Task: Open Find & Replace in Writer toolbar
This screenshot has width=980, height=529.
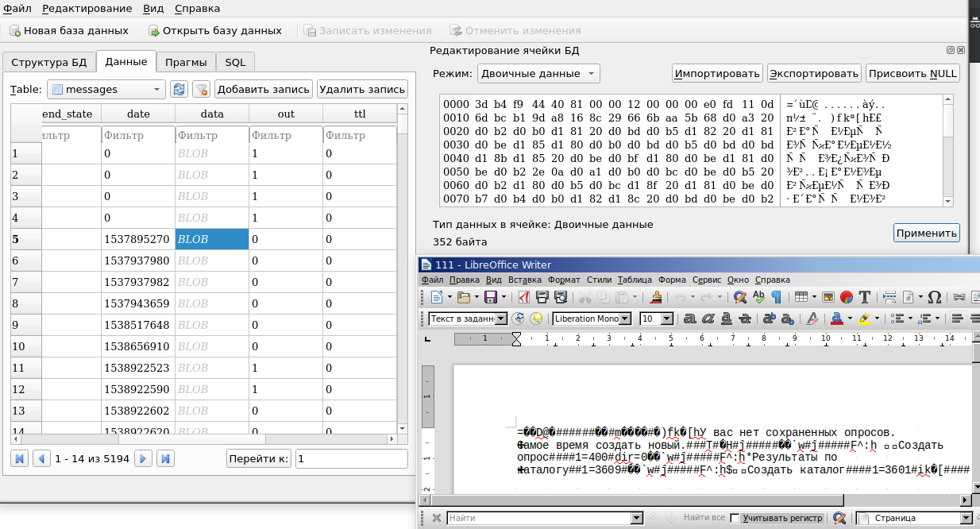Action: click(741, 296)
